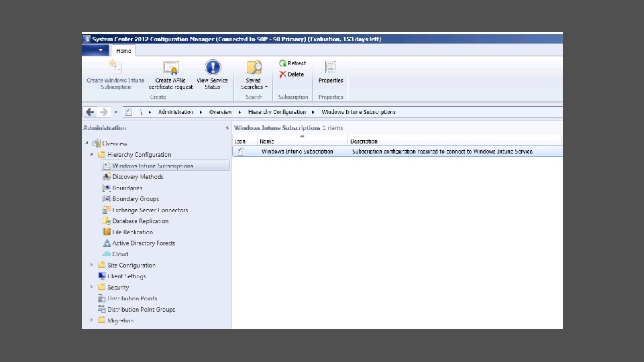
Task: Click the Delete button
Action: (291, 74)
